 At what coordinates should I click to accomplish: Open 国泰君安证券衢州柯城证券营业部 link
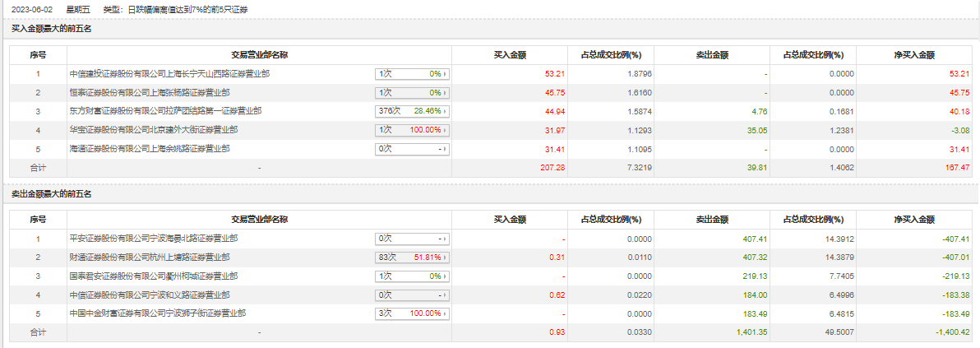tap(154, 276)
